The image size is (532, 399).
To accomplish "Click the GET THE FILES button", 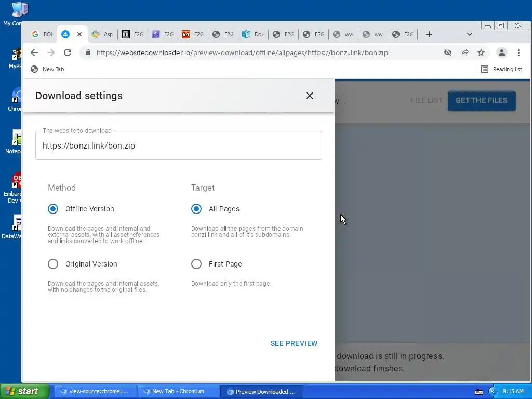I will click(x=482, y=101).
